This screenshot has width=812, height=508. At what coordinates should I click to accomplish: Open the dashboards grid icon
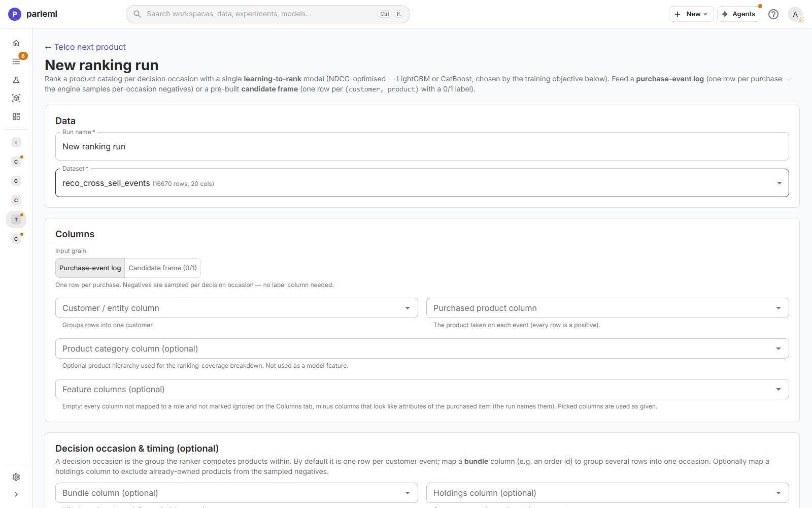(16, 116)
